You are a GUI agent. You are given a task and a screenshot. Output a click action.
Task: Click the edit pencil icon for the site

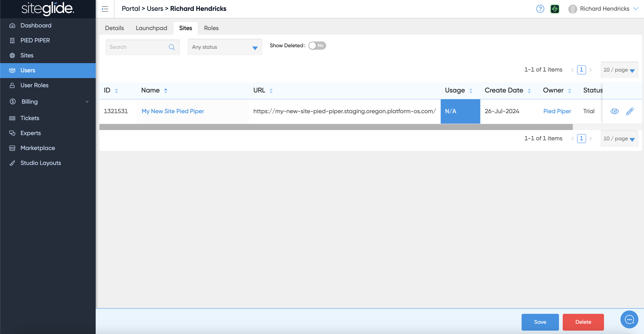pyautogui.click(x=630, y=111)
